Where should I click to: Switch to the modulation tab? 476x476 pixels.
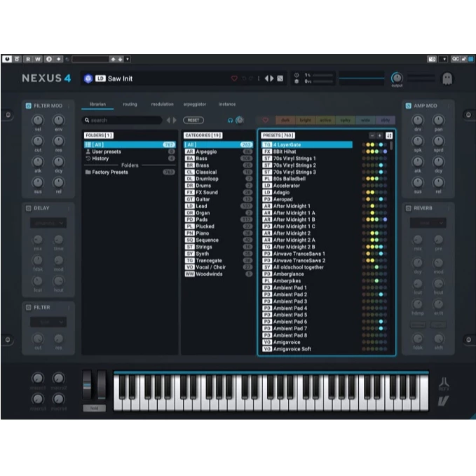(162, 104)
